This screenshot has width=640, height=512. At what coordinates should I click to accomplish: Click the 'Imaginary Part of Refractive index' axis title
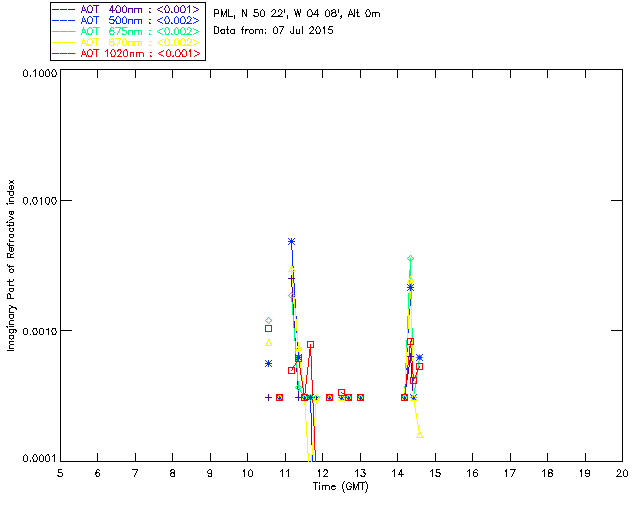[x=11, y=265]
